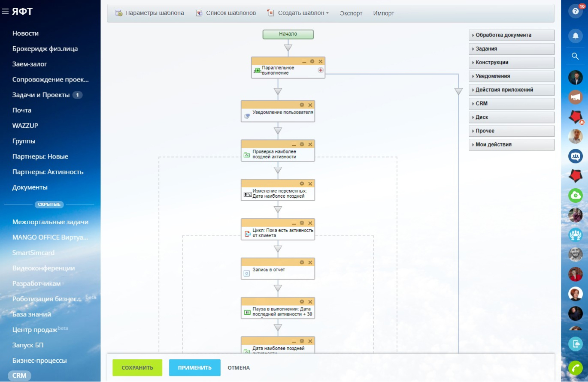Open help question mark icon

(576, 12)
